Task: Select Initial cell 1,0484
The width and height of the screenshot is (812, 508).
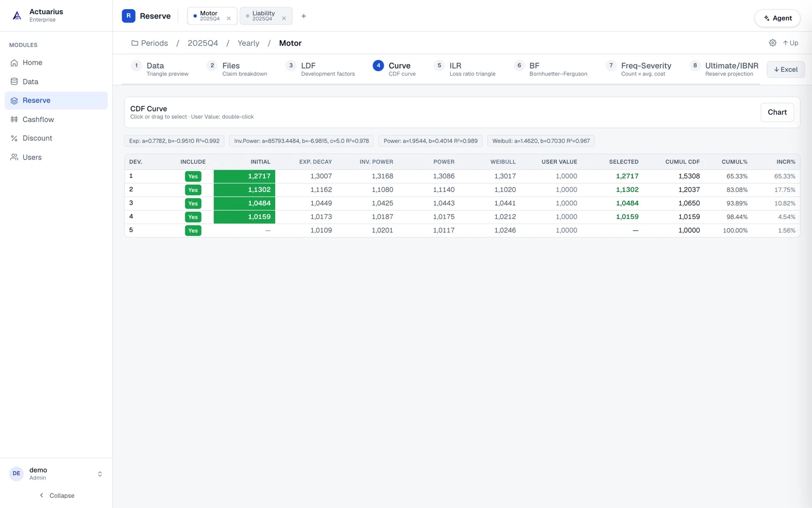Action: (244, 203)
